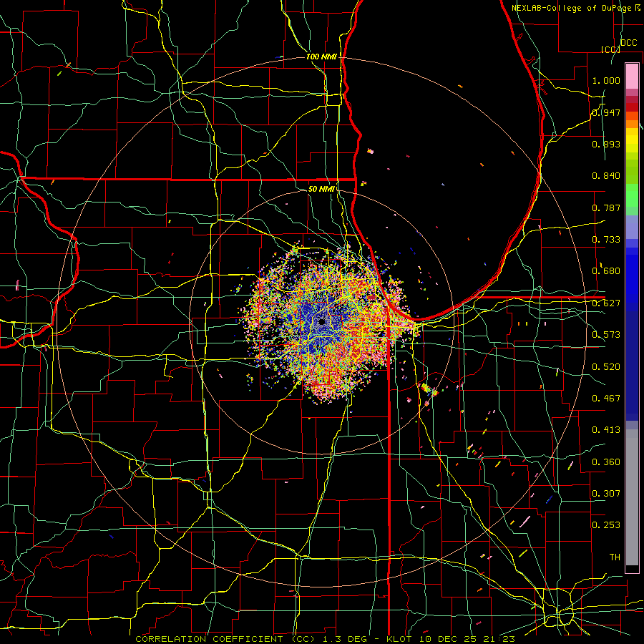The image size is (644, 644).
Task: Click the CORRELATION COEFFICIENT (CC) caption text
Action: (225, 639)
